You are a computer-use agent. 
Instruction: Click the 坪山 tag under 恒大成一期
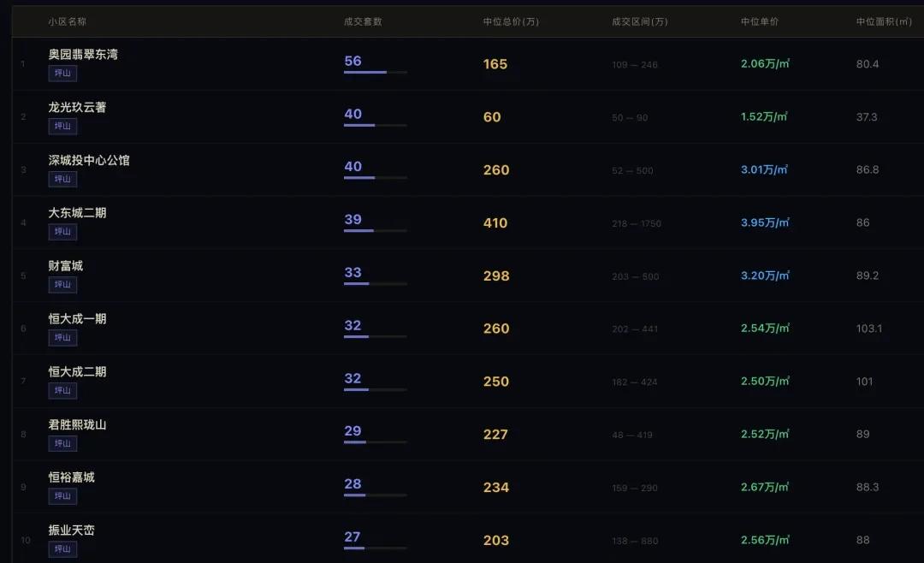[x=62, y=338]
